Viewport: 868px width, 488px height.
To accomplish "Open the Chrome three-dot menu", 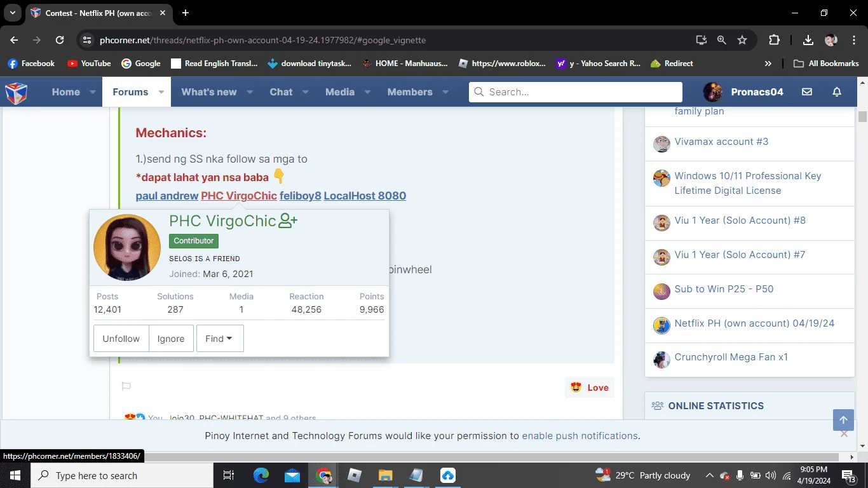I will click(x=853, y=40).
